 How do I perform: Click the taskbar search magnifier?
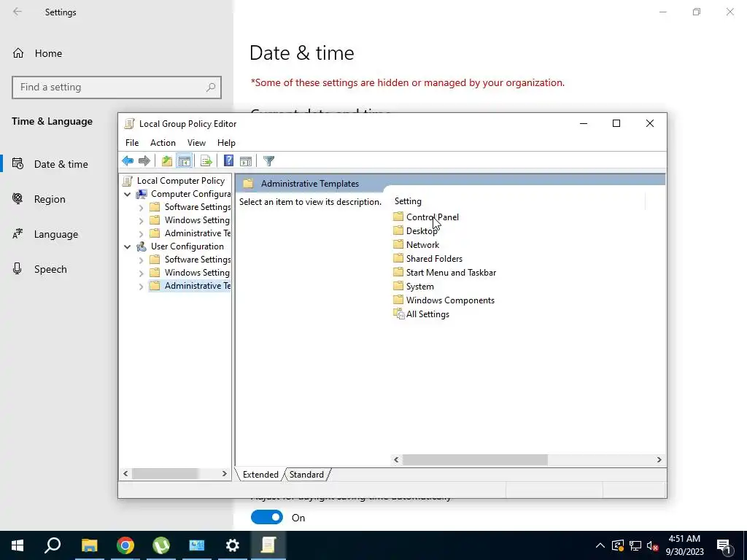coord(53,545)
